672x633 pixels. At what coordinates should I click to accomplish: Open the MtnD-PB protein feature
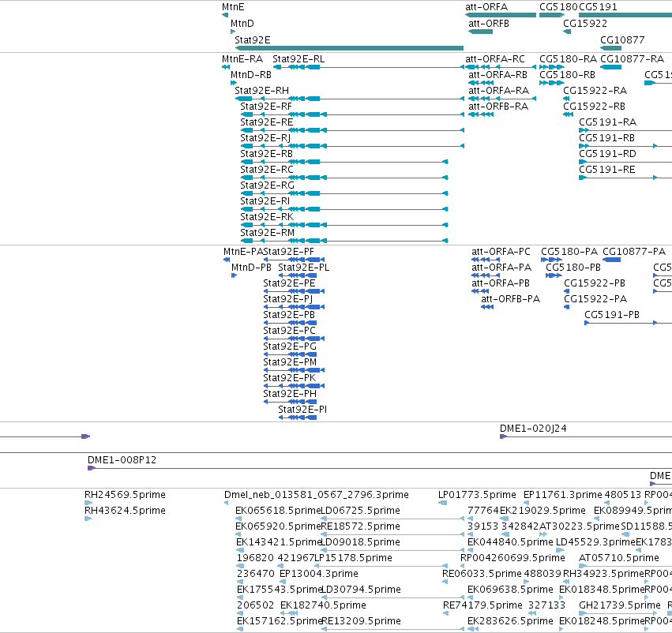pos(234,275)
